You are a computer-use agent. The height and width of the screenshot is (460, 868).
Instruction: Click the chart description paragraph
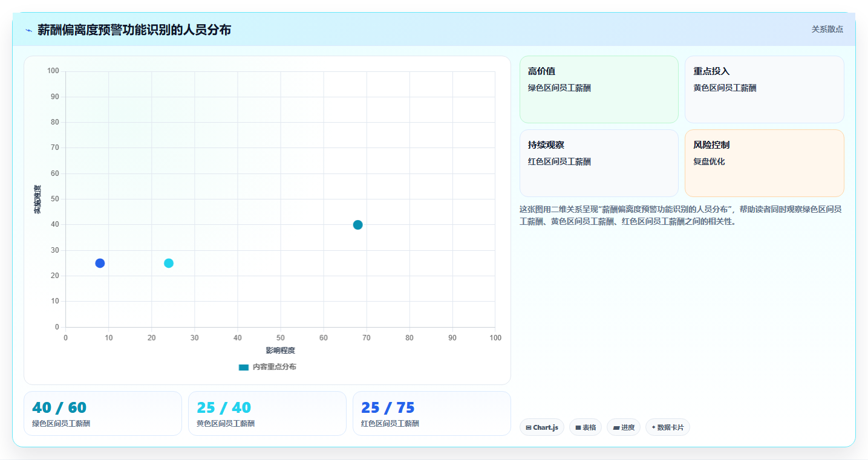tap(682, 215)
